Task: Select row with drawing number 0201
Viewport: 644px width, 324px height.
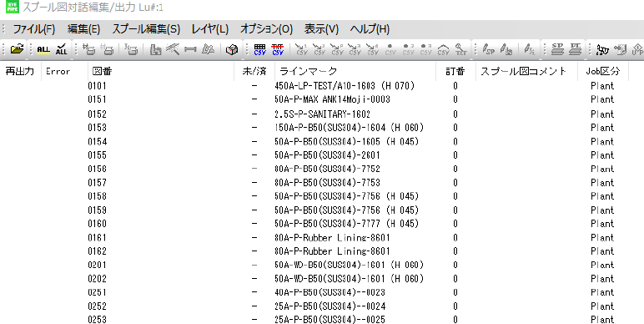Action: click(98, 265)
